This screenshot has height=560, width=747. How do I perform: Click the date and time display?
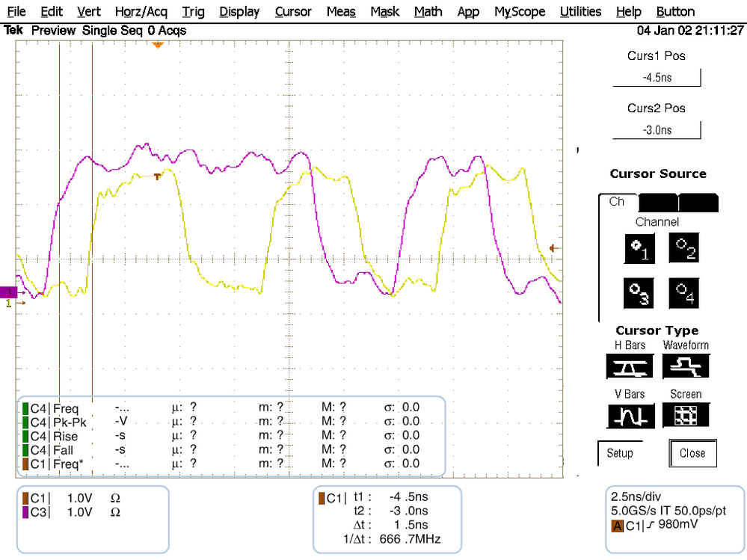[x=690, y=31]
